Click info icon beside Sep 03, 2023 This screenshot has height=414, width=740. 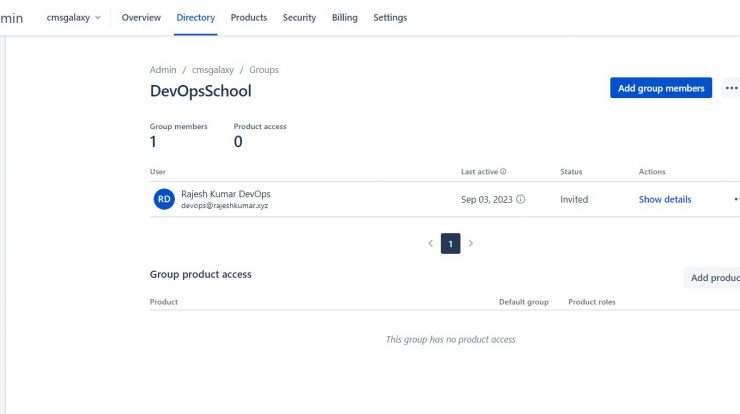coord(521,199)
